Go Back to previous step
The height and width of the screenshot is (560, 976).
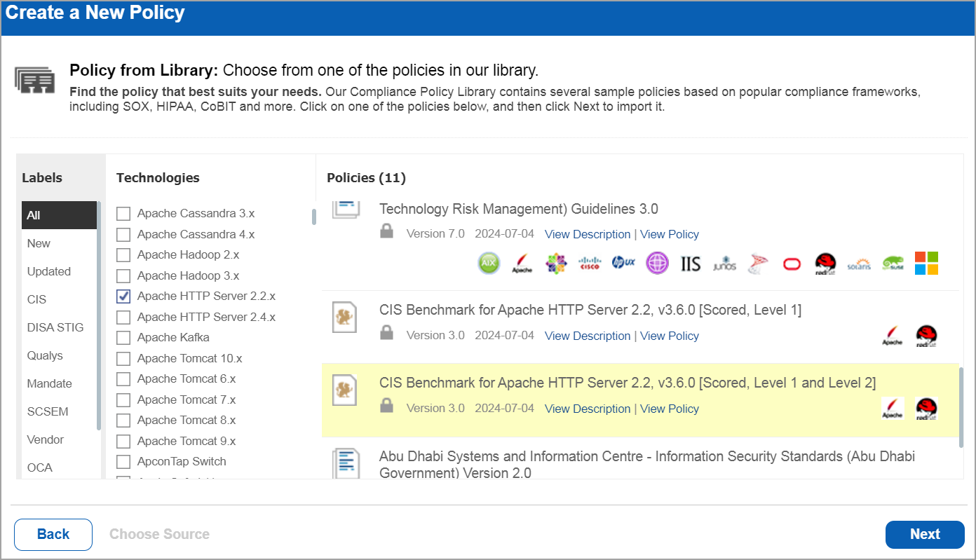click(x=53, y=534)
